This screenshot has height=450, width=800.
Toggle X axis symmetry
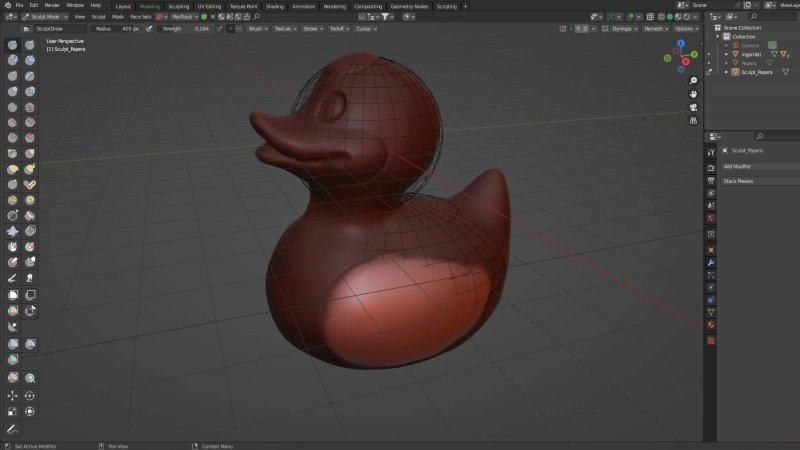click(x=571, y=29)
